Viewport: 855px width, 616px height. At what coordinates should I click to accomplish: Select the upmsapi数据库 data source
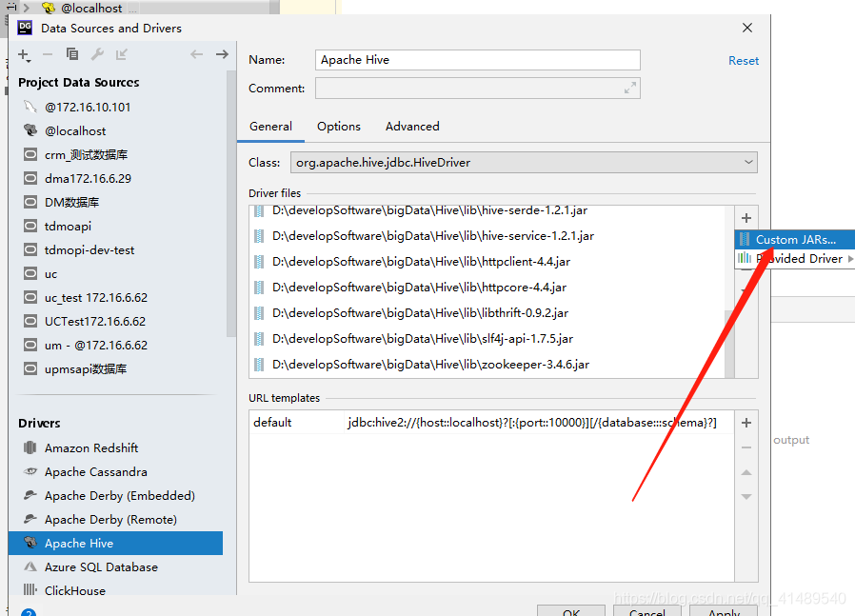point(86,369)
